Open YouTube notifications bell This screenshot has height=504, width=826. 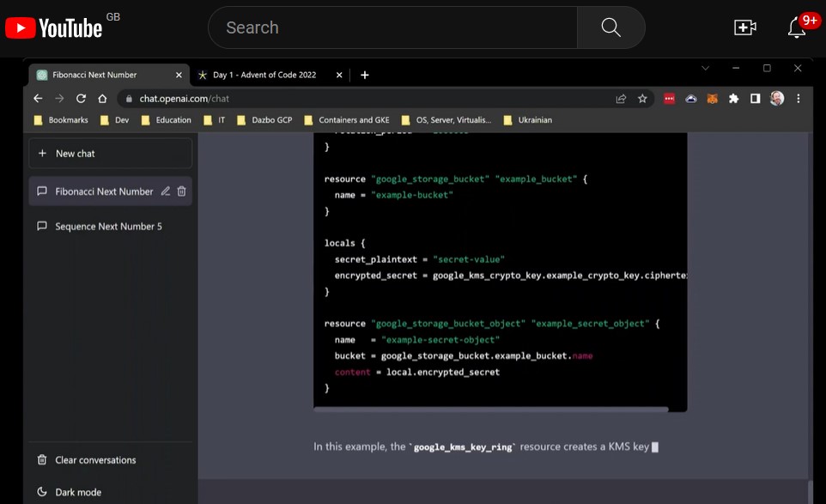tap(797, 27)
